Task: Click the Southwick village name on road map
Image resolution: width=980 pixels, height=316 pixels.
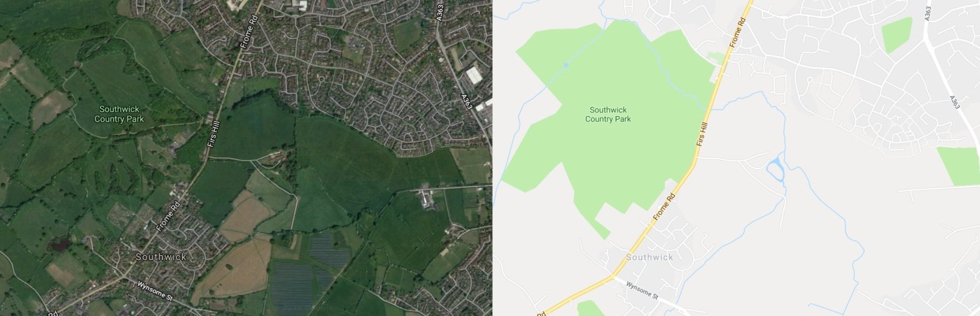Action: coord(650,257)
